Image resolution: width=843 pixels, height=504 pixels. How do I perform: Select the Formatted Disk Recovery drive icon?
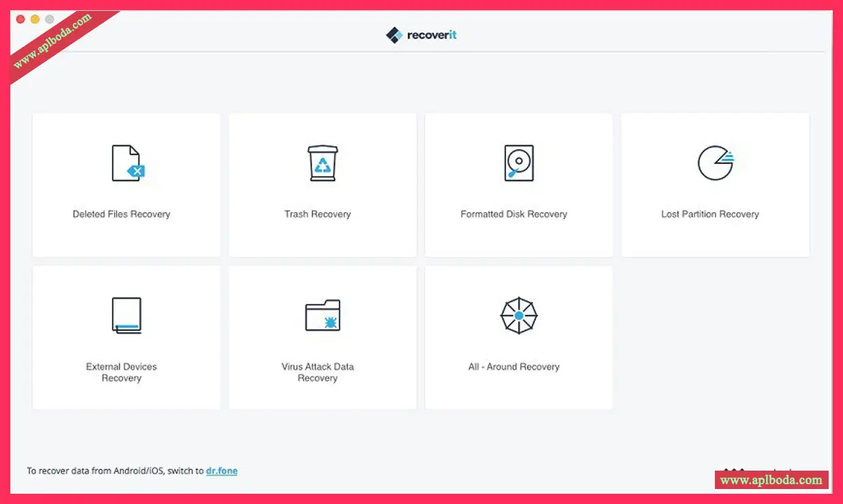519,163
